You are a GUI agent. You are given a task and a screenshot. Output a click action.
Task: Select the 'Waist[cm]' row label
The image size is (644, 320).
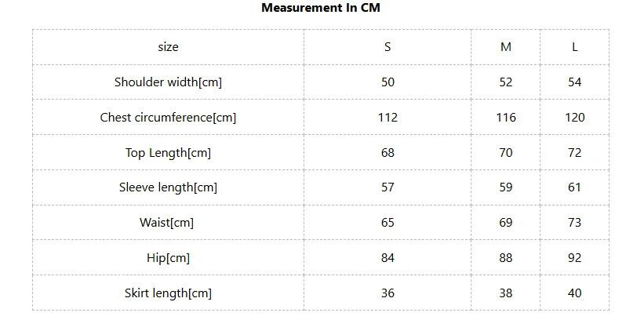pyautogui.click(x=166, y=223)
